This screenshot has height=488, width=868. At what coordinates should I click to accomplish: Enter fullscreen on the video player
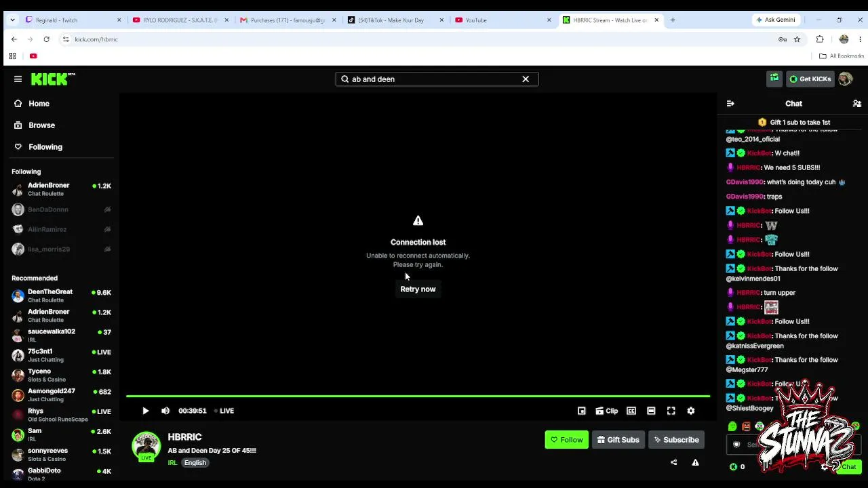671,411
